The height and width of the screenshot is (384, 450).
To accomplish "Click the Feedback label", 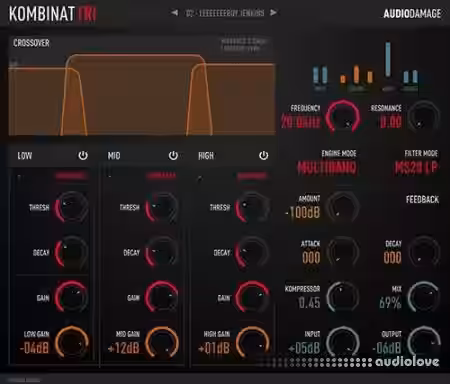I will pos(422,200).
